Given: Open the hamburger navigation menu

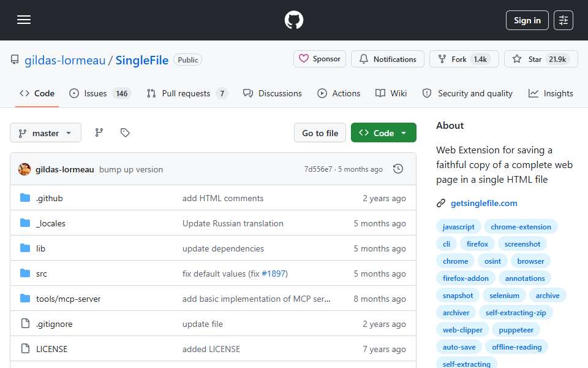Looking at the screenshot, I should [x=24, y=20].
